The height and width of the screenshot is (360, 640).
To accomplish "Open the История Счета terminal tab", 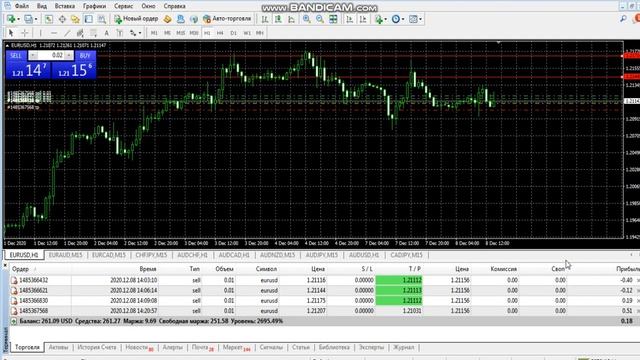I will [x=97, y=347].
